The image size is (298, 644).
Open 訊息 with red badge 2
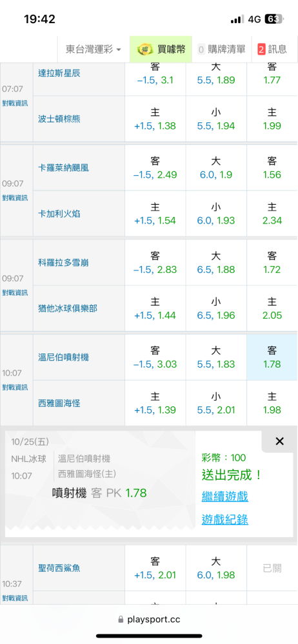point(272,50)
